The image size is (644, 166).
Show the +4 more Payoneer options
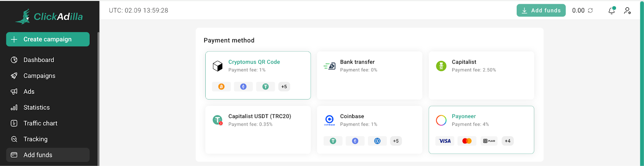508,141
